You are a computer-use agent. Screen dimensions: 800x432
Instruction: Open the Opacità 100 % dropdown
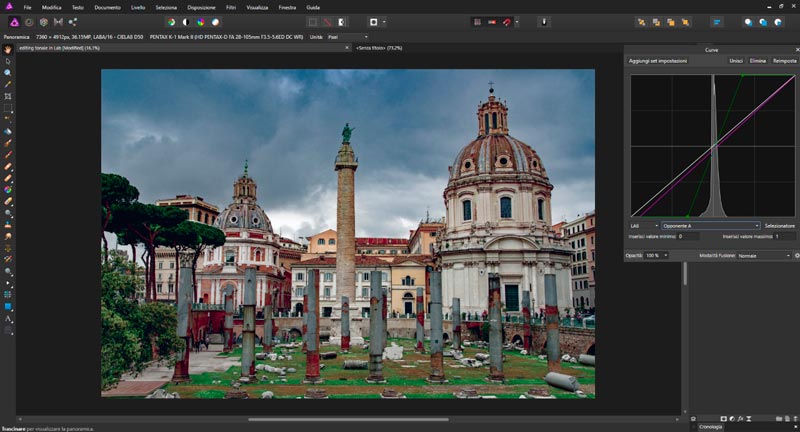pyautogui.click(x=657, y=255)
